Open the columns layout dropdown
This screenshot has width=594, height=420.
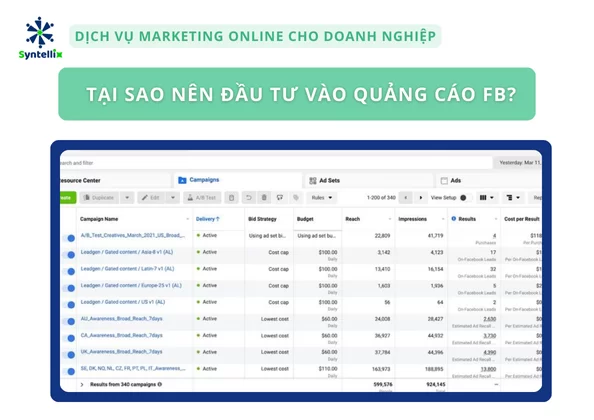487,198
